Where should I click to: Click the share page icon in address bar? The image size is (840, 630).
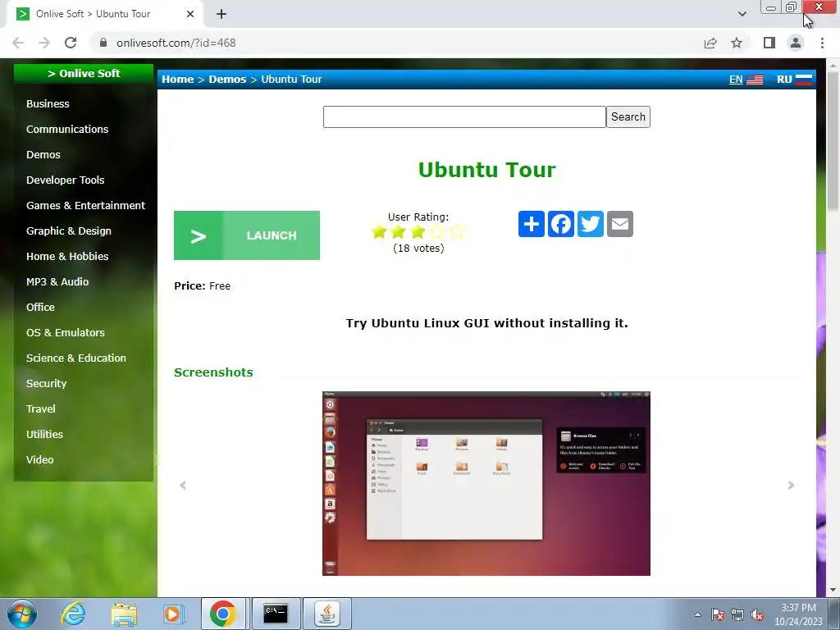pos(710,43)
